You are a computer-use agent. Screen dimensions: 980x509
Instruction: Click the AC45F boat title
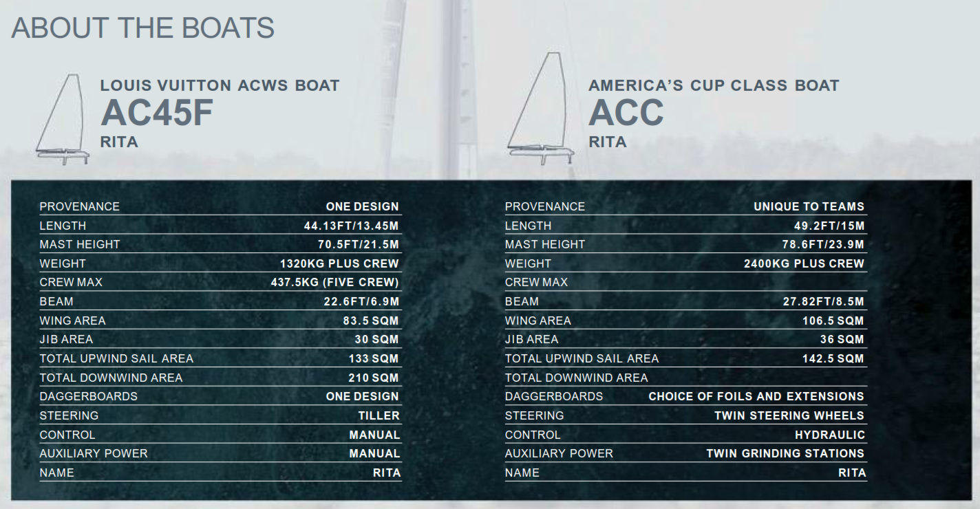coord(157,113)
